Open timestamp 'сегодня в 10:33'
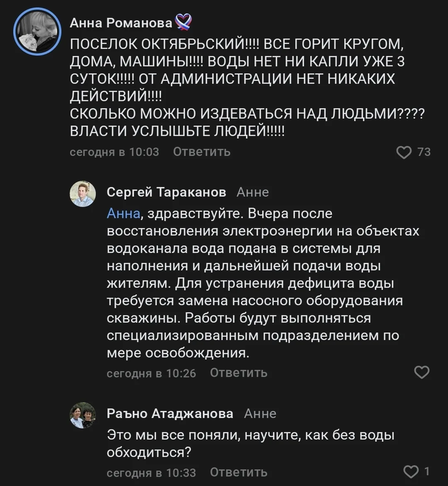This screenshot has height=486, width=448. point(151,473)
